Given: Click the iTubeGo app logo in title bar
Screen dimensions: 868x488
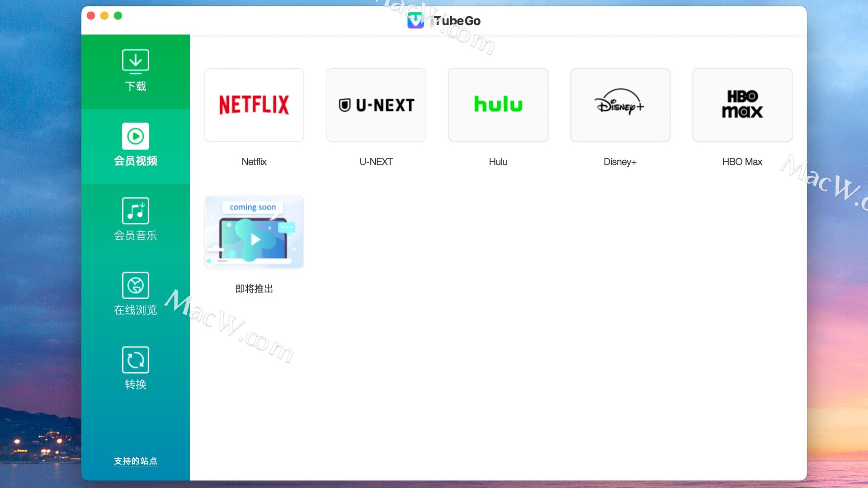Looking at the screenshot, I should 415,20.
